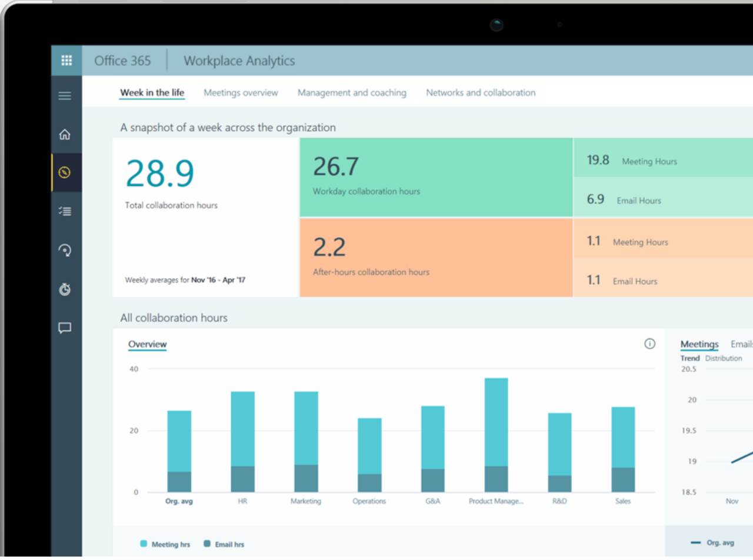Select the Networks and collaboration tab

[x=481, y=92]
